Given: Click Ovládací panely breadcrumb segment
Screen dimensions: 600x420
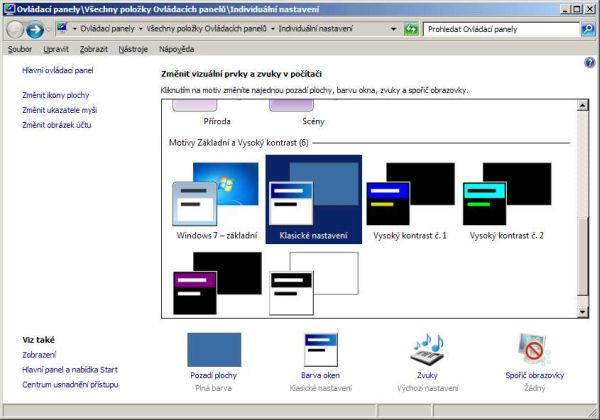Looking at the screenshot, I should (x=108, y=29).
